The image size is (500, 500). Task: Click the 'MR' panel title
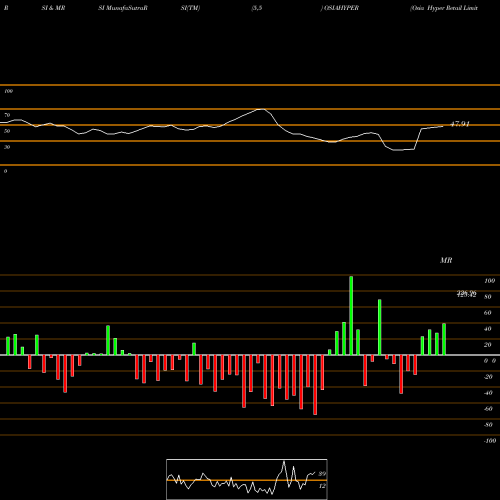pos(446,260)
